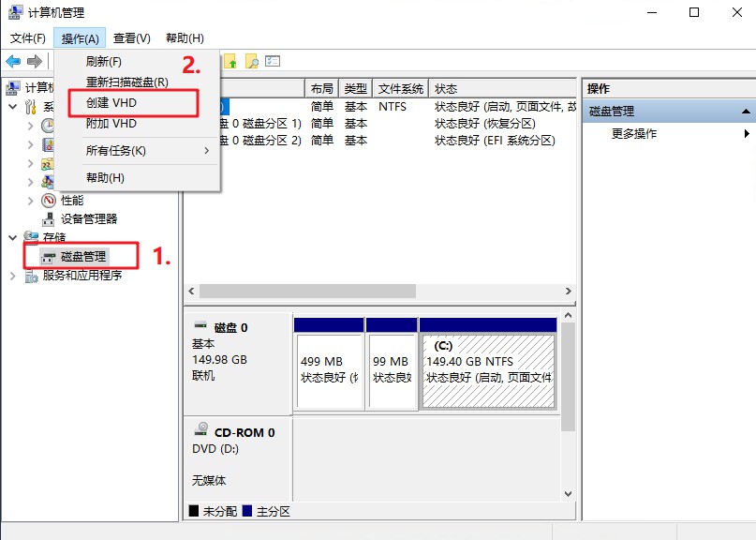Click the disk view's down scroll arrow
Screen dimensions: 756x540
pyautogui.click(x=568, y=494)
